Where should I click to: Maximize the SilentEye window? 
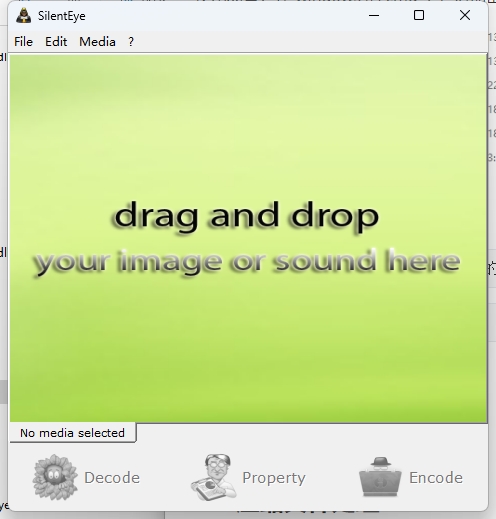point(419,15)
